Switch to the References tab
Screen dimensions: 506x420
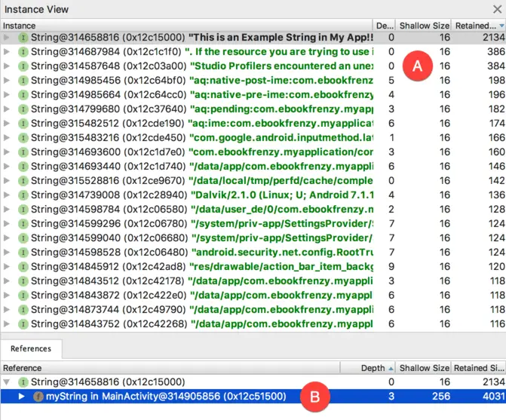(31, 348)
